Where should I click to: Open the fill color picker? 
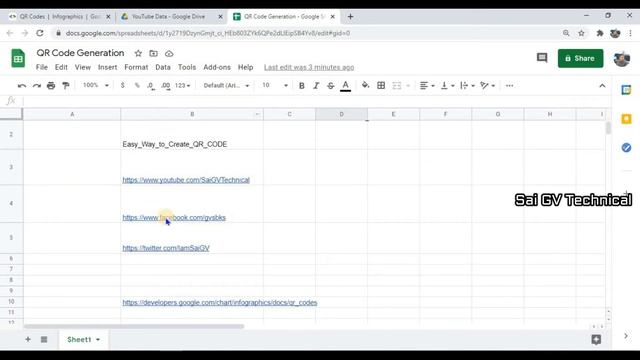[365, 85]
